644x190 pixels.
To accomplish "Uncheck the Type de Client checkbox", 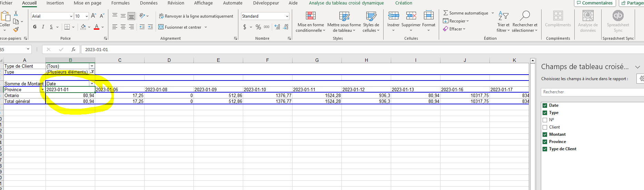I will (545, 149).
